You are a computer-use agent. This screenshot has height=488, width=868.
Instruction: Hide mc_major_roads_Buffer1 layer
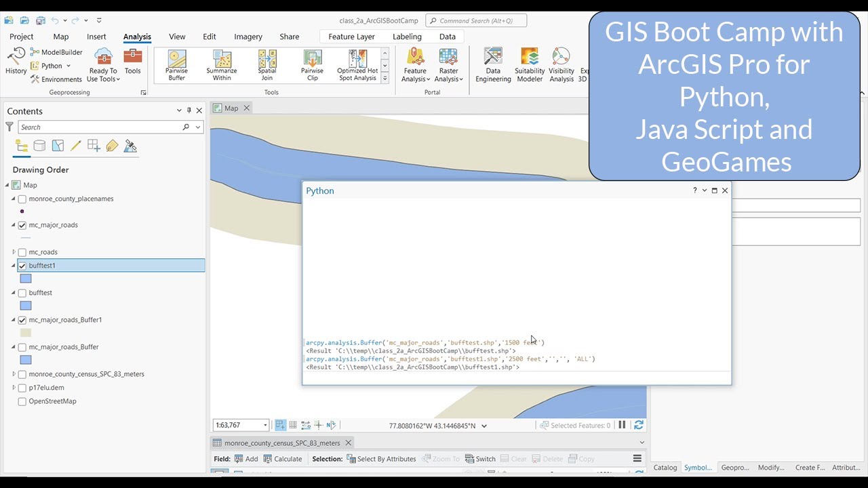coord(22,320)
